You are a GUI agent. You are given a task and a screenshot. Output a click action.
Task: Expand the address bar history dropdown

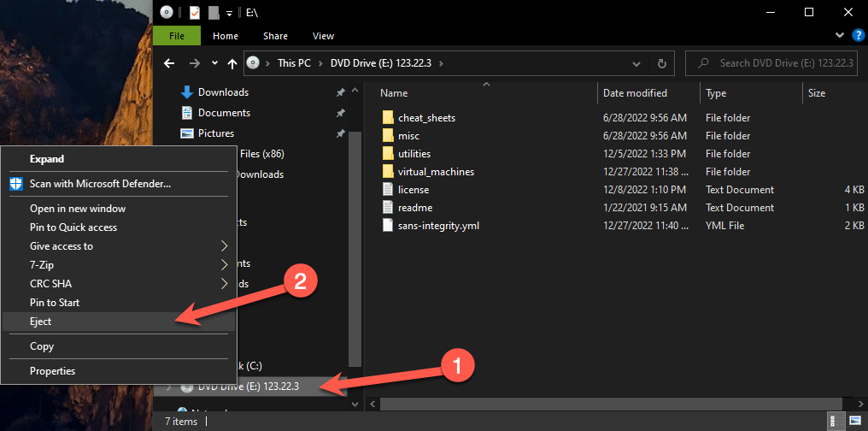[x=636, y=64]
